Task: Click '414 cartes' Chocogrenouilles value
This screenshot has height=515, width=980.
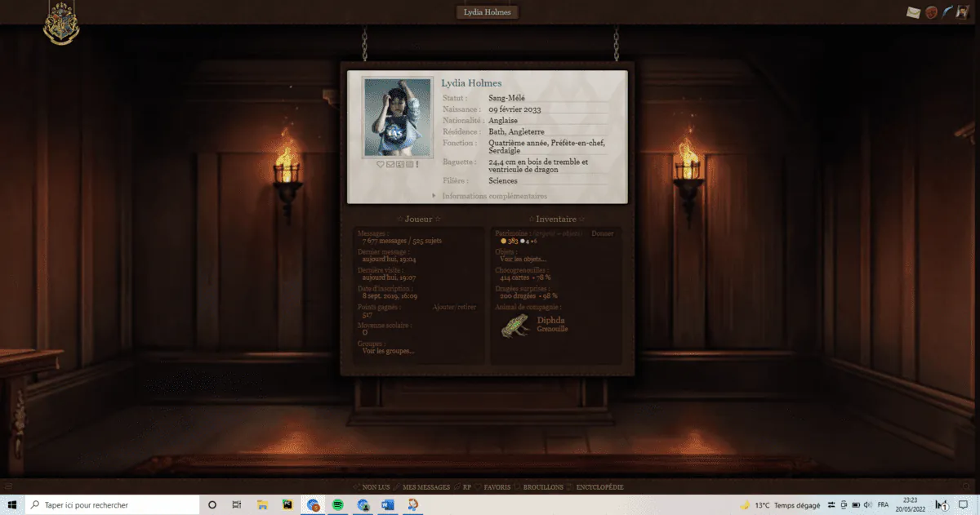Action: 515,277
